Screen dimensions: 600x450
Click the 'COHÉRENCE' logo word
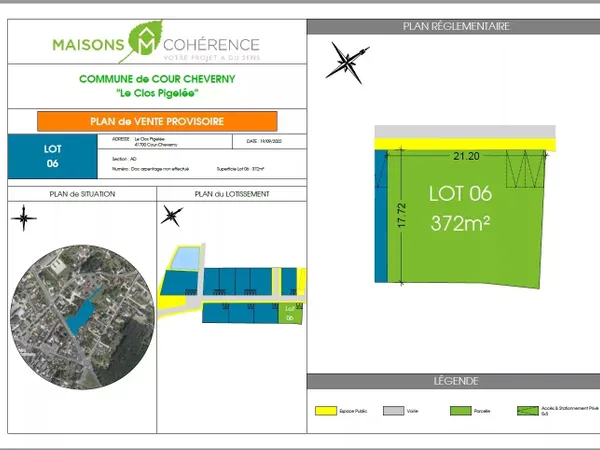[212, 44]
